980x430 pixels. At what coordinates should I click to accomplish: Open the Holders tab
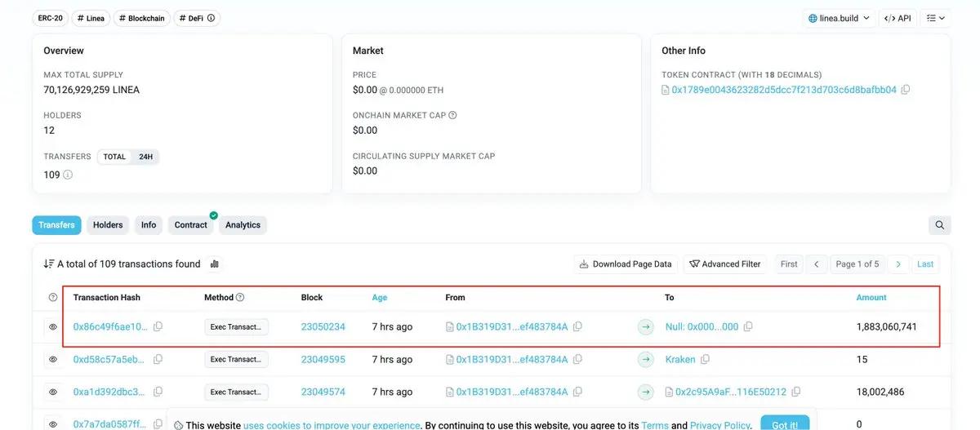coord(108,225)
